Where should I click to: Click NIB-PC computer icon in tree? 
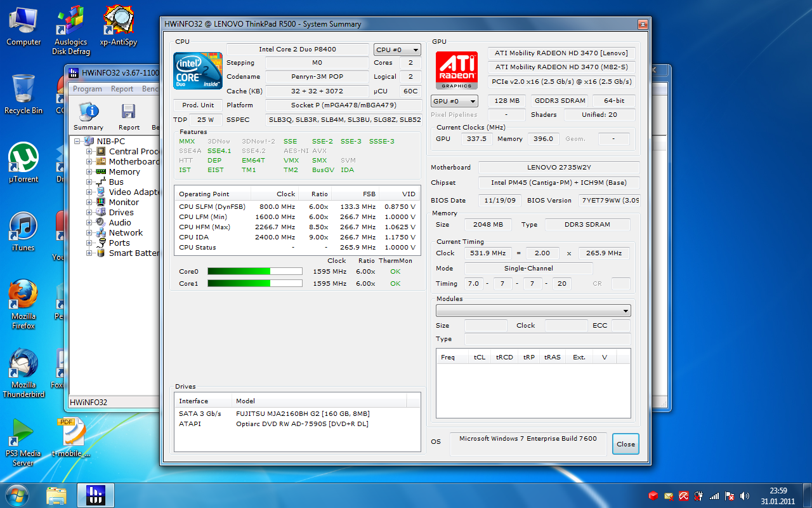(89, 141)
